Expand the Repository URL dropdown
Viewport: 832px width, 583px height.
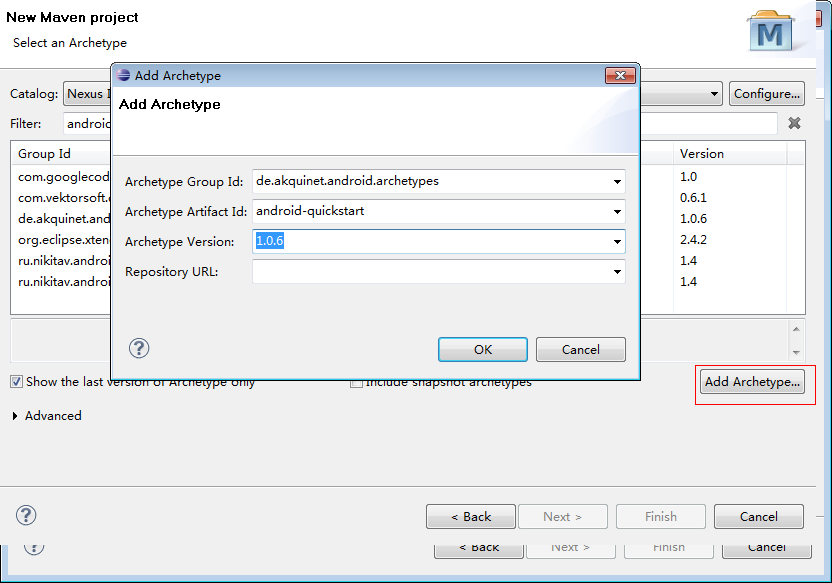point(617,272)
